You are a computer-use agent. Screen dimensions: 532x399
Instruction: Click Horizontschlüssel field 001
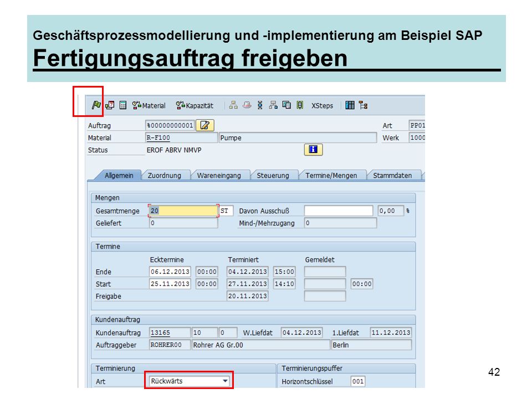pyautogui.click(x=358, y=381)
